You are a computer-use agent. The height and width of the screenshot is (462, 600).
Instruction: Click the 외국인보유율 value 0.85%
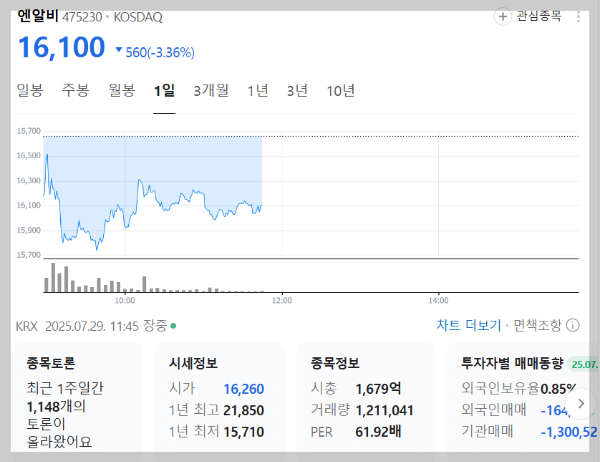558,389
